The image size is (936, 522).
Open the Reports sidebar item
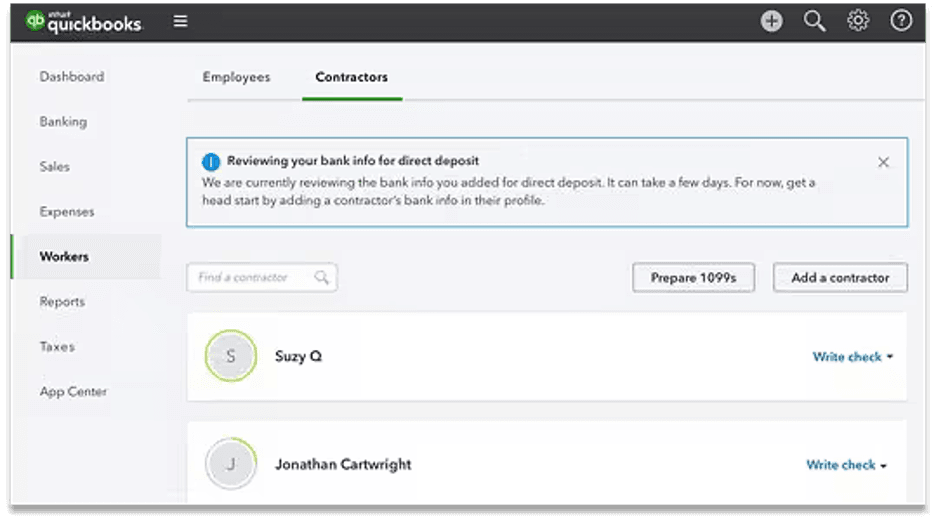62,302
